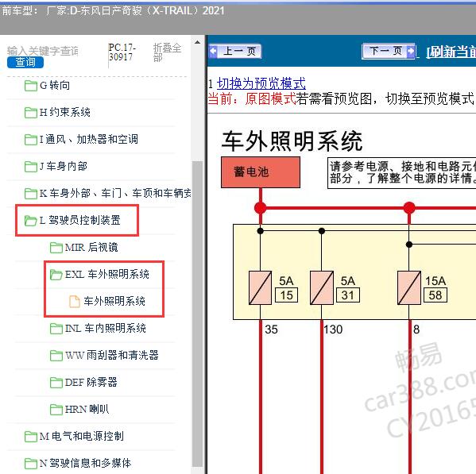This screenshot has height=474, width=476.
Task: Open the 车外照明系统 document entry text
Action: pyautogui.click(x=114, y=302)
